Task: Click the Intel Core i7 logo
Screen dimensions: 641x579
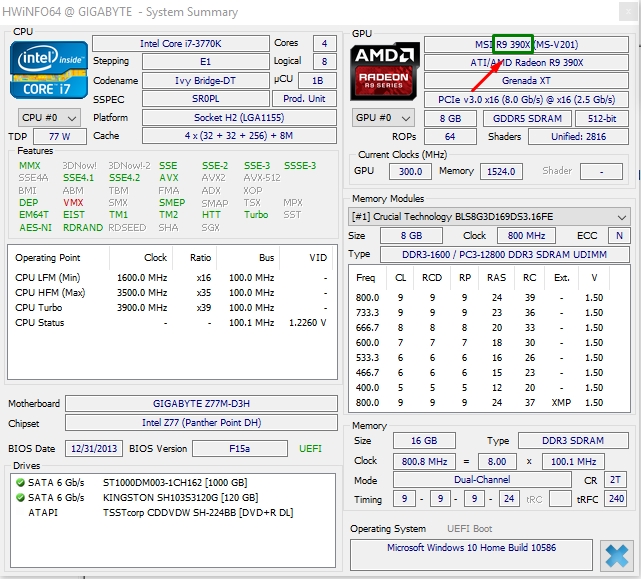Action: tap(49, 70)
